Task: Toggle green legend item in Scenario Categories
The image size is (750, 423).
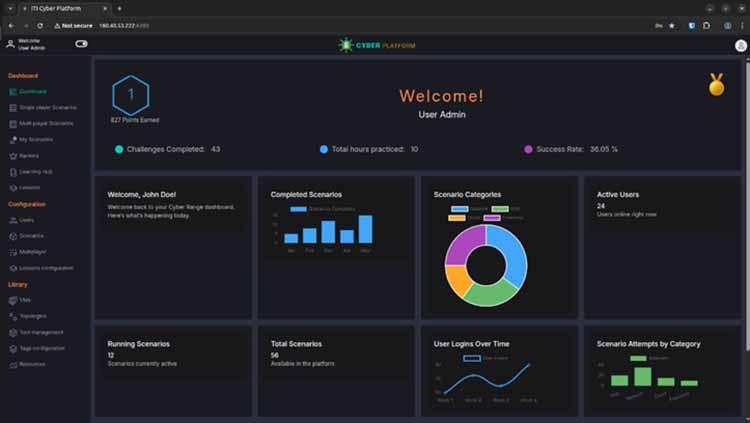Action: [506, 209]
